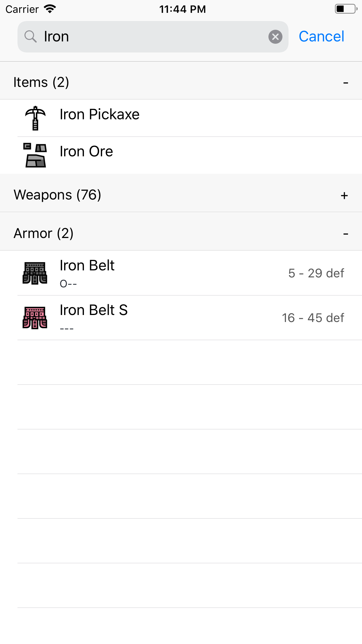362x644 pixels.
Task: Tap the Weapons (76) section header
Action: (x=57, y=195)
